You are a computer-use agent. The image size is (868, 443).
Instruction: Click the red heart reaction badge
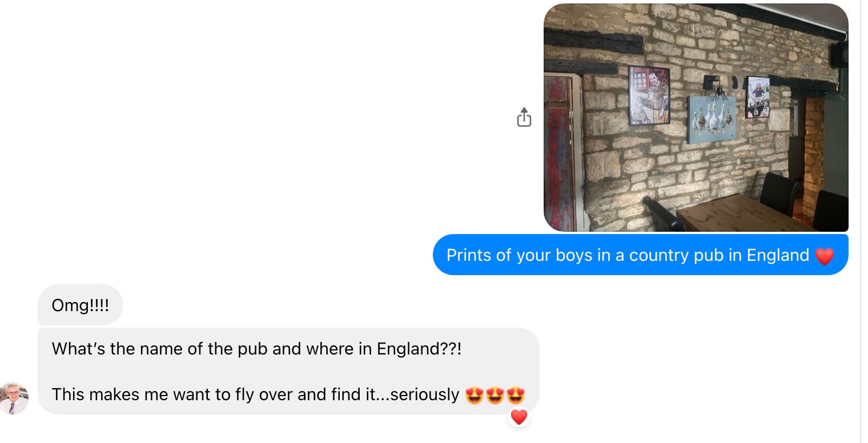(x=519, y=417)
